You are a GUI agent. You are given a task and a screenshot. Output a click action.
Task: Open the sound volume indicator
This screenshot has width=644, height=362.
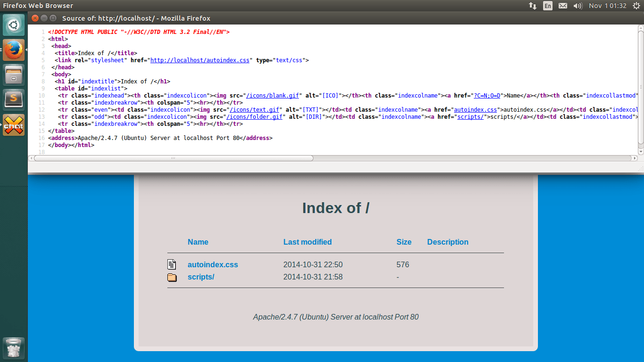click(x=578, y=6)
